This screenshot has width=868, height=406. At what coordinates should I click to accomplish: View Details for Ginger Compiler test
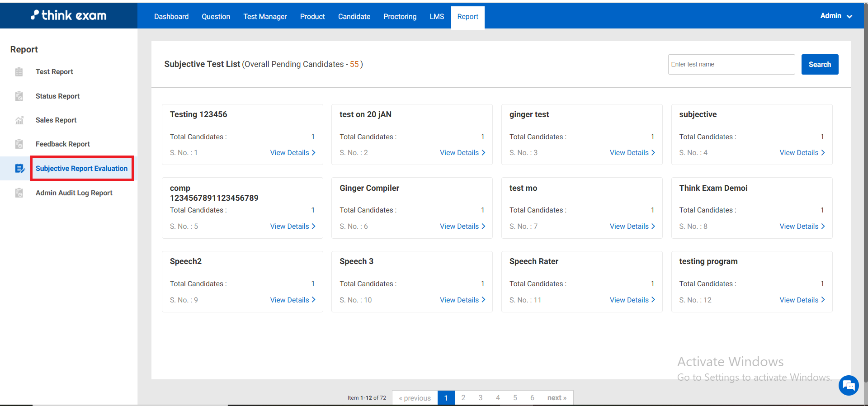[x=462, y=227]
